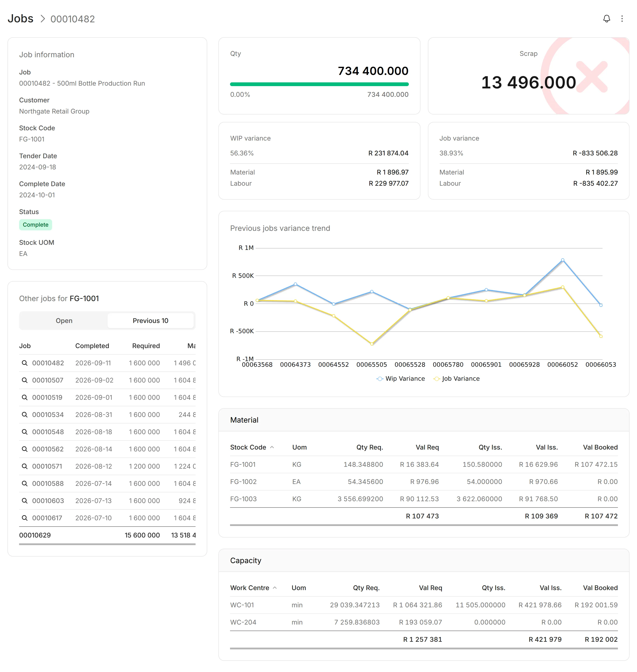Click the green Qty progress bar

coord(319,84)
